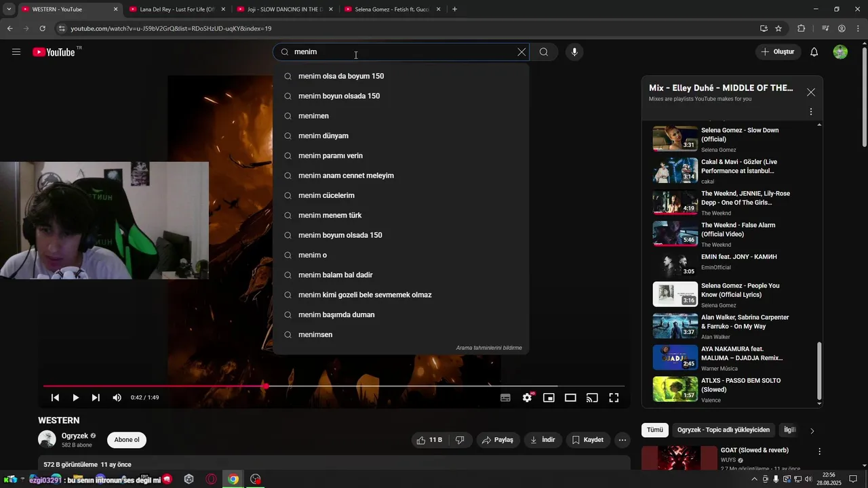Play the WESTERN video
Viewport: 868px width, 488px height.
tap(75, 398)
